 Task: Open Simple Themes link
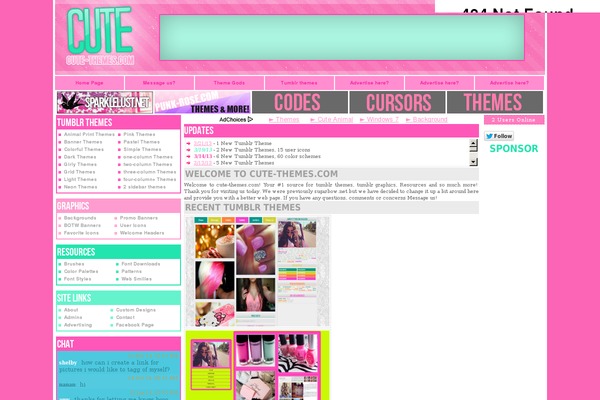click(x=142, y=149)
